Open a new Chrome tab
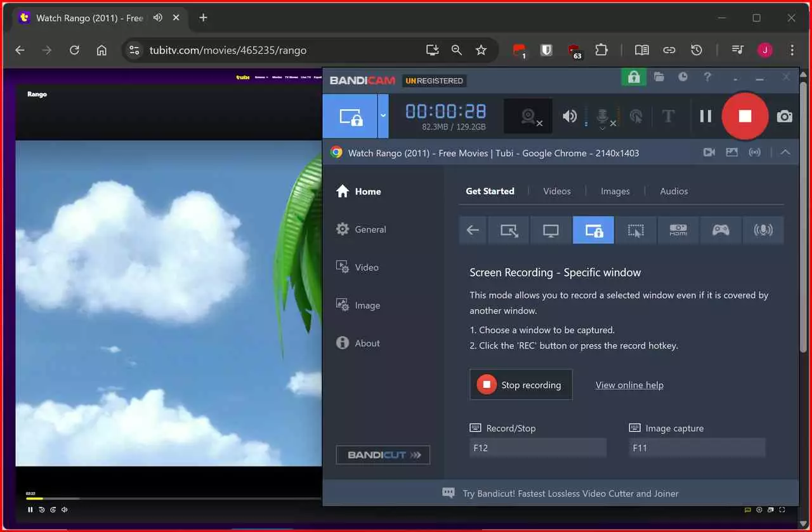 (203, 18)
